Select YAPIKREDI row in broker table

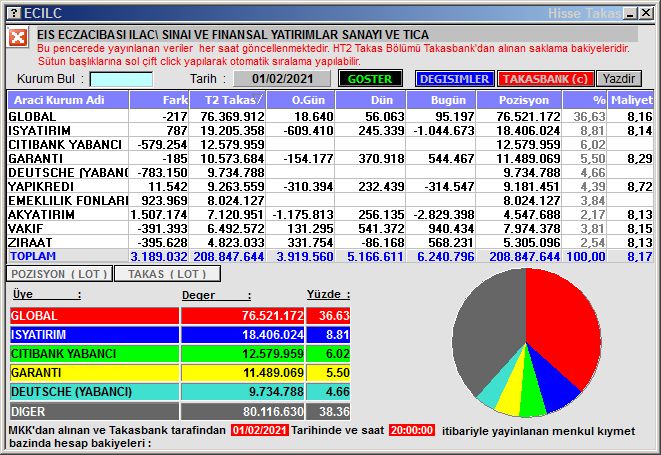point(330,186)
